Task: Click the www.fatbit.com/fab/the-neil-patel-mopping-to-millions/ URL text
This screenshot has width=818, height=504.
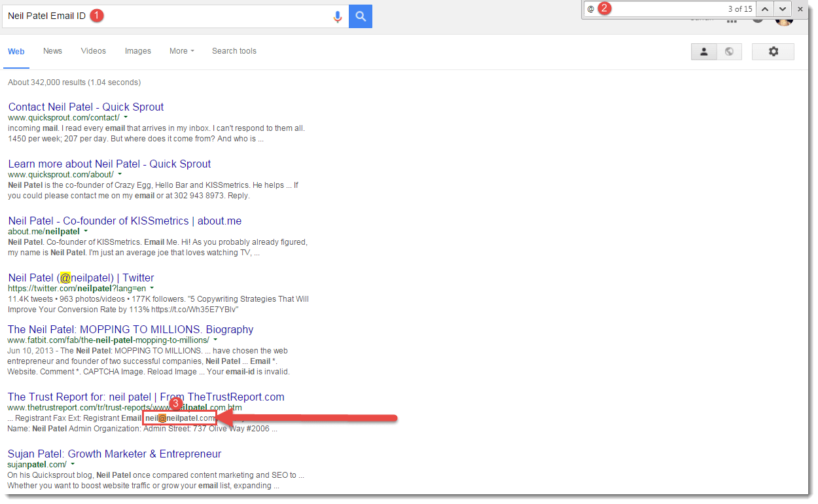Action: [109, 340]
